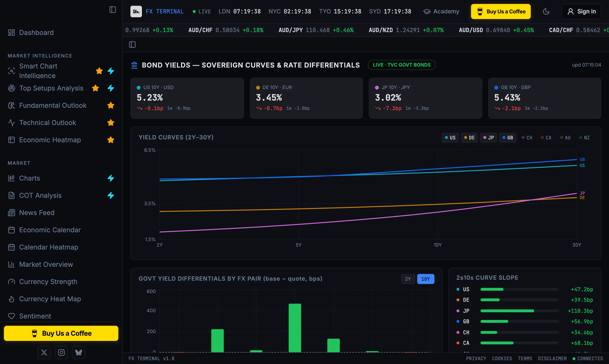This screenshot has height=364, width=609.
Task: Open the X (Twitter) social link
Action: (44, 353)
